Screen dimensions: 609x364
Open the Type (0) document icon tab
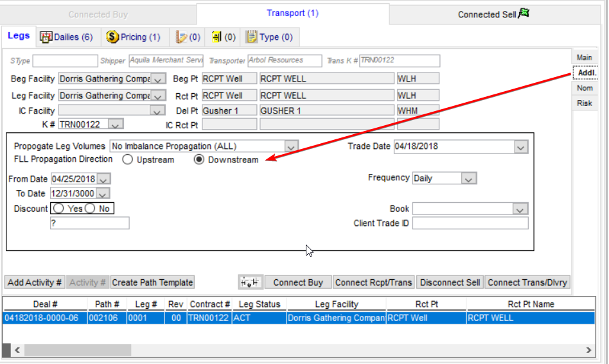pyautogui.click(x=252, y=37)
